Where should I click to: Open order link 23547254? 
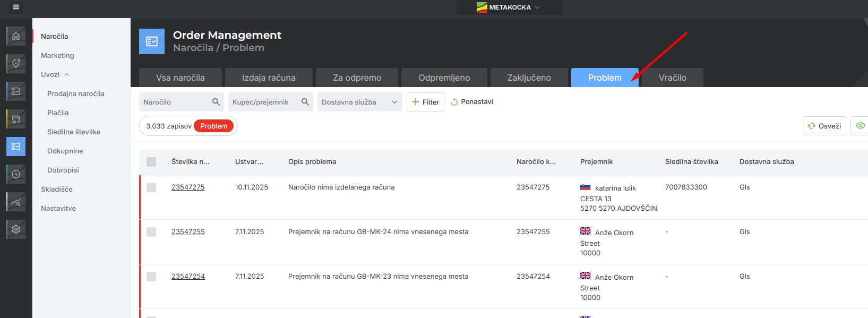[188, 277]
